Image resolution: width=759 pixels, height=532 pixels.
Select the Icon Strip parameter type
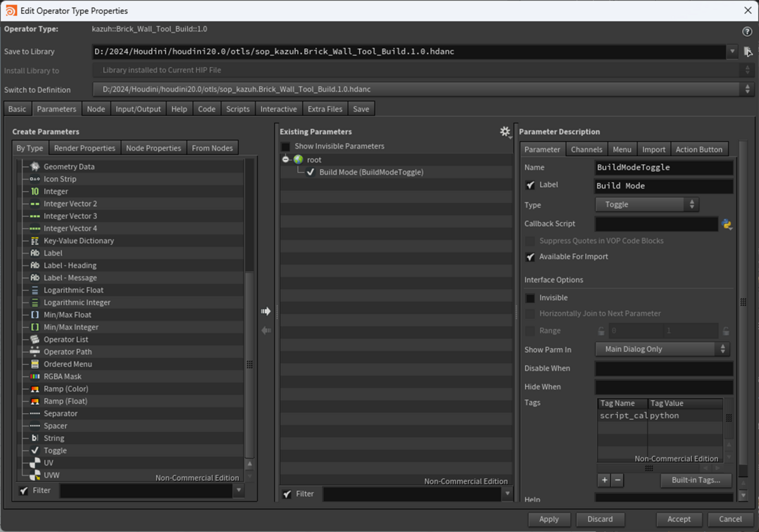(60, 179)
